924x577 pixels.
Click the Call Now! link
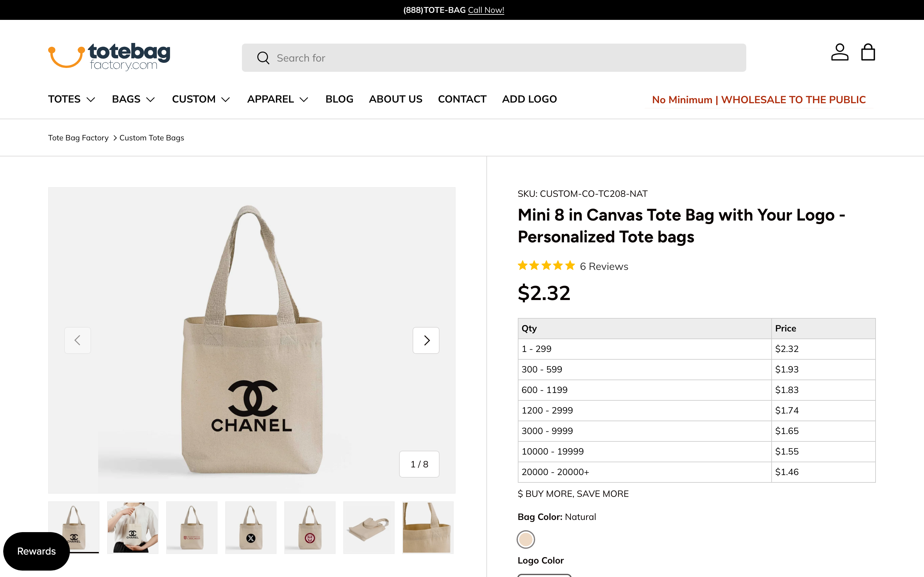486,10
